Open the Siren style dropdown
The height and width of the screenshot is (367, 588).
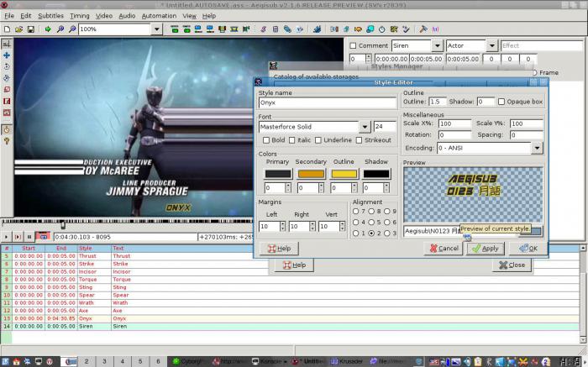[x=438, y=45]
